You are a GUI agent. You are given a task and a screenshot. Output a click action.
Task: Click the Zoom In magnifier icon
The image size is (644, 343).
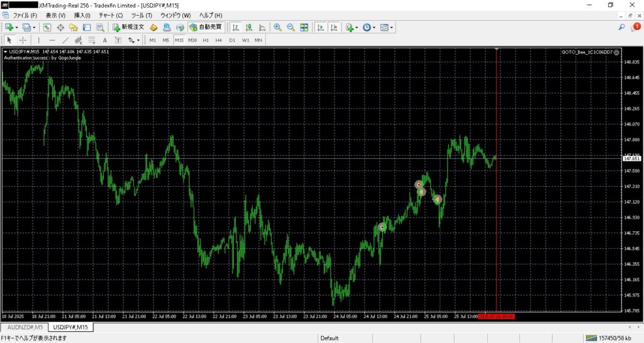click(277, 28)
